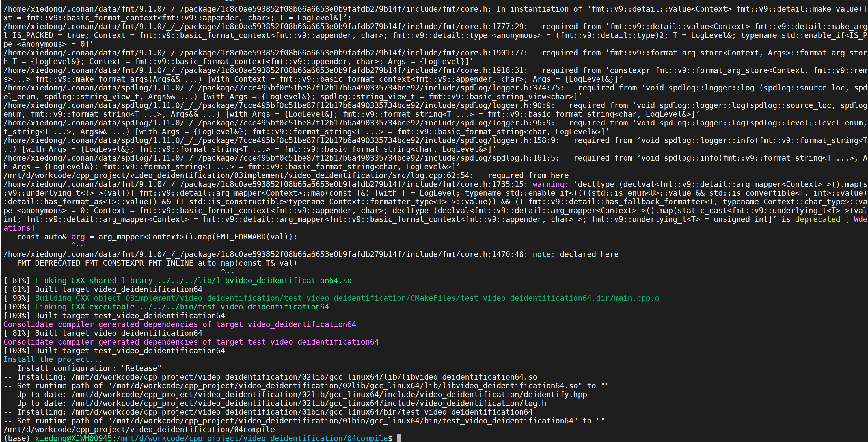Click 'Up-to-date:' line for log.h
868x442 pixels.
tap(275, 403)
